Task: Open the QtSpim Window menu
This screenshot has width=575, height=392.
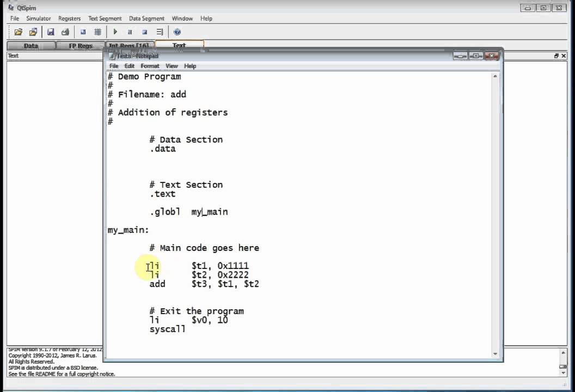Action: pos(182,19)
